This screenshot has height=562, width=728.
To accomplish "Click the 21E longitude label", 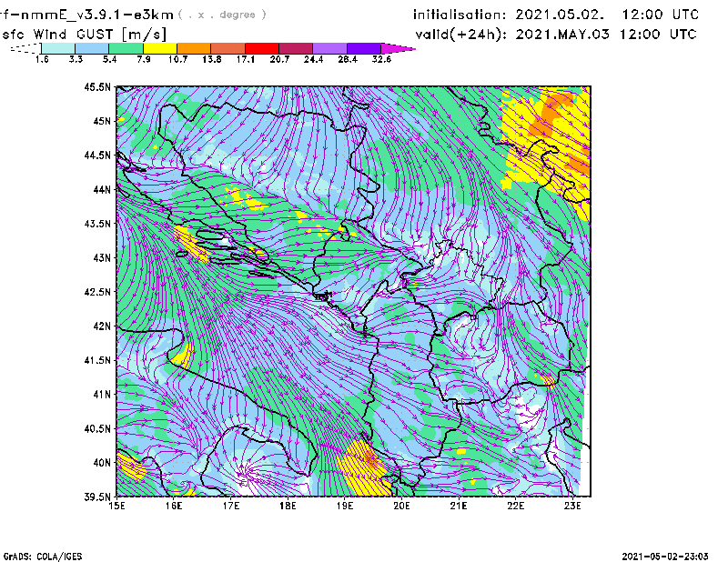I will pos(459,506).
